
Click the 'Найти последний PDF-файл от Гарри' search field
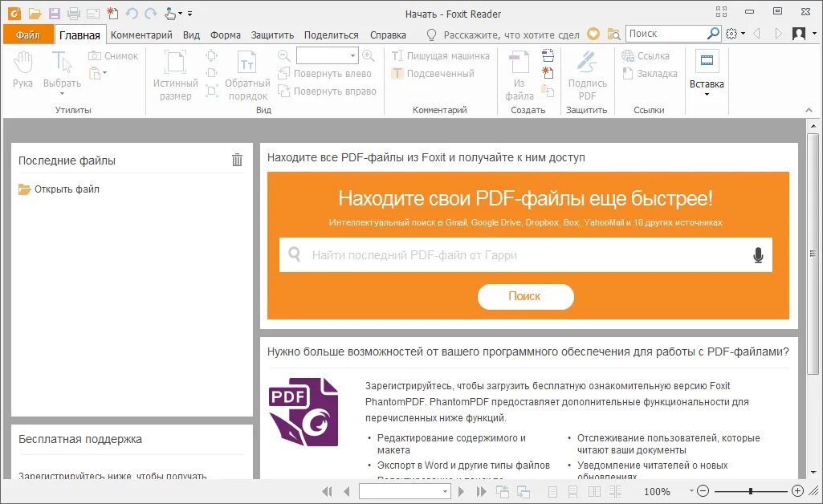coord(525,255)
